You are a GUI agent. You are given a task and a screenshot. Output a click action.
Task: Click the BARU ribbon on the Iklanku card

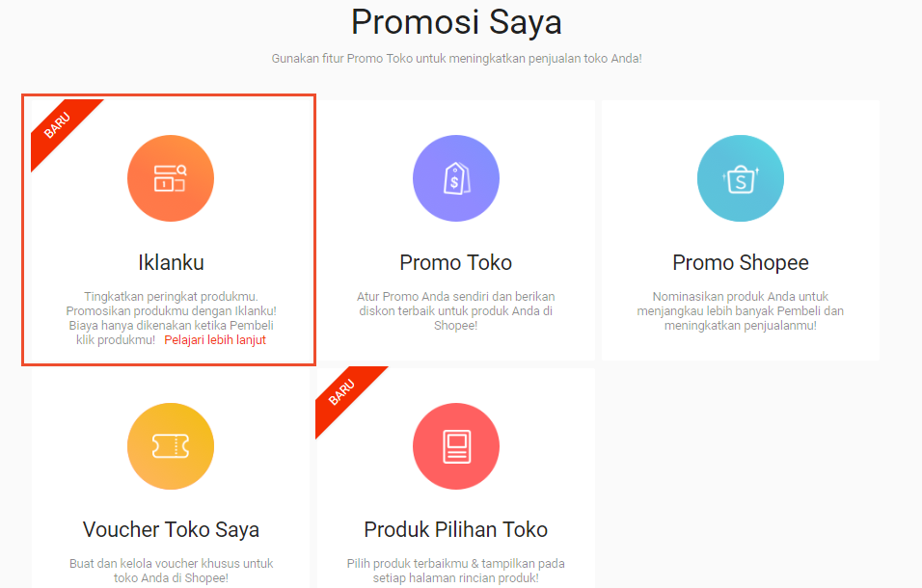[58, 125]
